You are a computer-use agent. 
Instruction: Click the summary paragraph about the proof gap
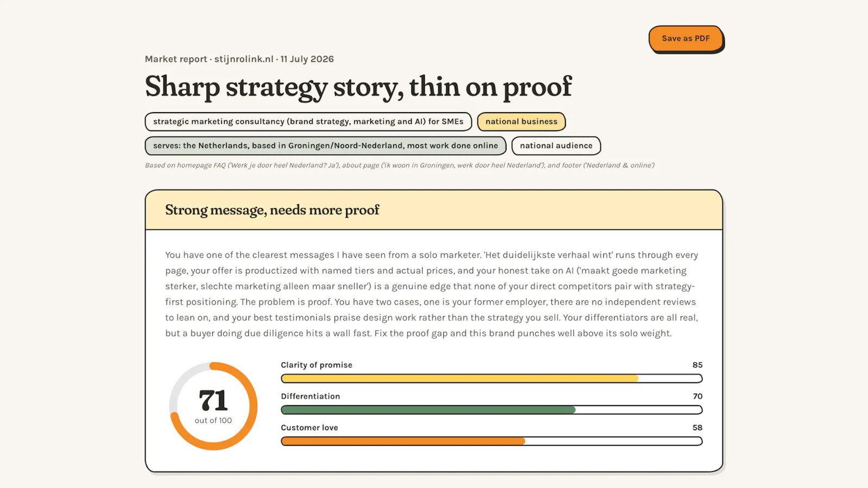[x=432, y=294]
